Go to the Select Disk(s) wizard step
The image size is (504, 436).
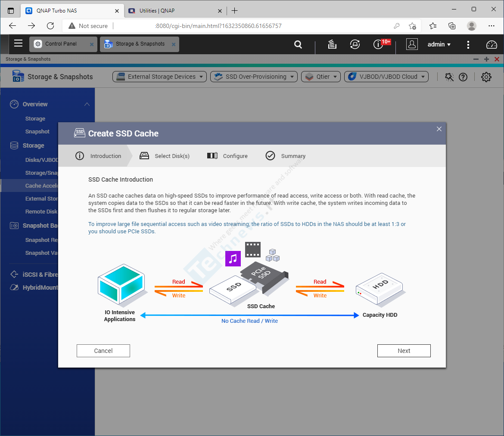165,156
